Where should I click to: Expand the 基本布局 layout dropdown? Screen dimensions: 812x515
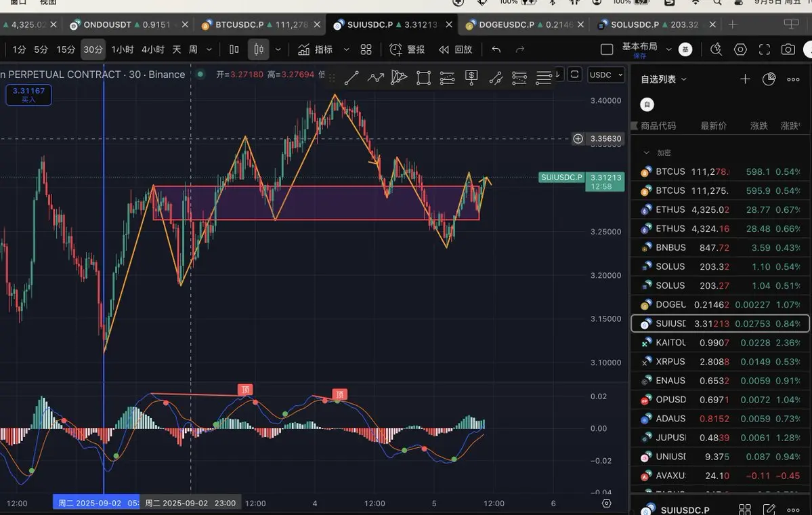(668, 49)
